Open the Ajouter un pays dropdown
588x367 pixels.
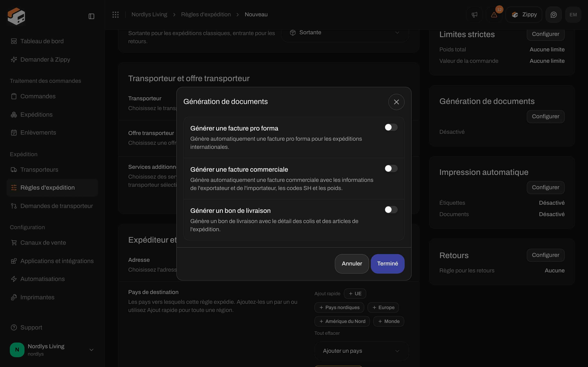coord(362,351)
